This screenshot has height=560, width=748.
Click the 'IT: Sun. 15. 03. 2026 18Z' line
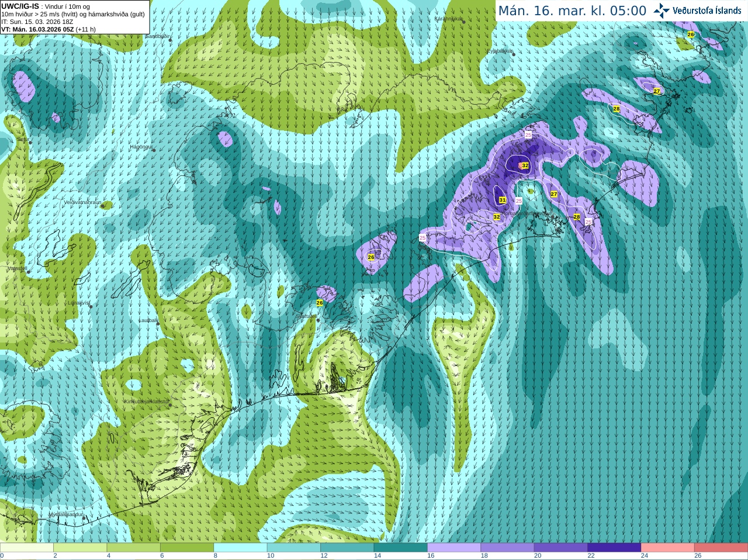[x=37, y=22]
